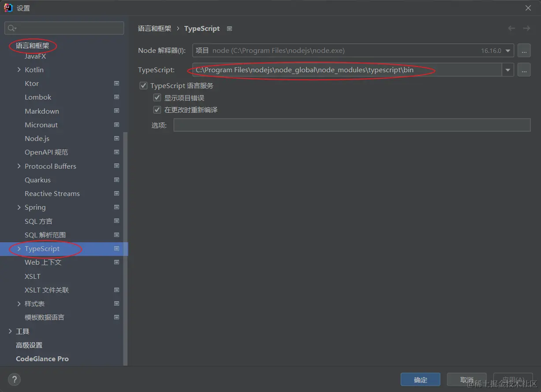Screen dimensions: 541x392
Task: Browse for Node interpreter with the ... button
Action: 524,51
